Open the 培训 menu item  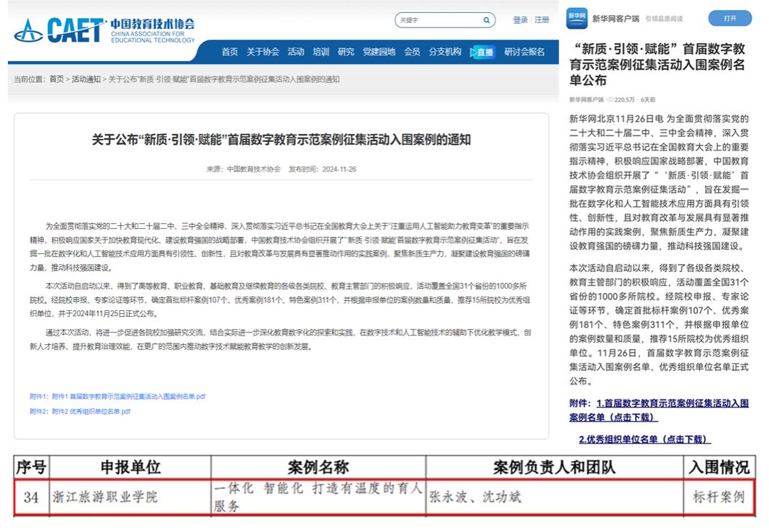pyautogui.click(x=320, y=52)
